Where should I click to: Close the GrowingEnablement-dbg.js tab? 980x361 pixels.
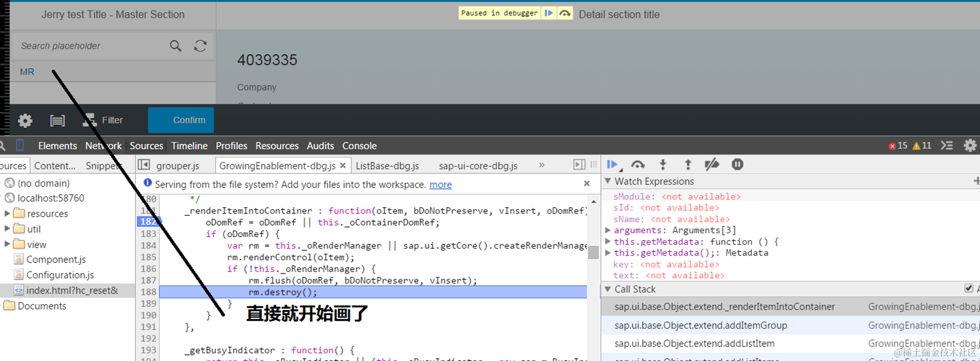coord(342,166)
